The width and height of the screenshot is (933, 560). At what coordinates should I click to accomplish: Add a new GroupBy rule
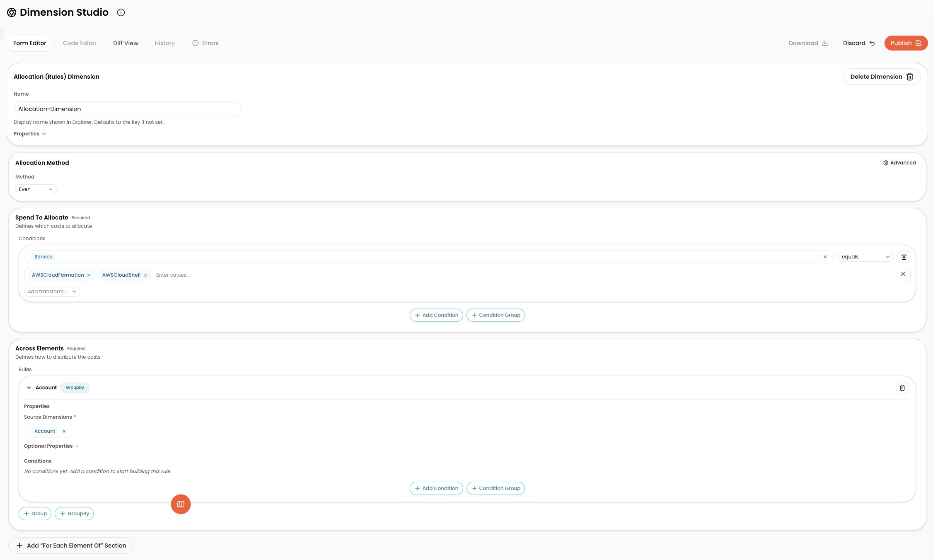[x=74, y=514]
